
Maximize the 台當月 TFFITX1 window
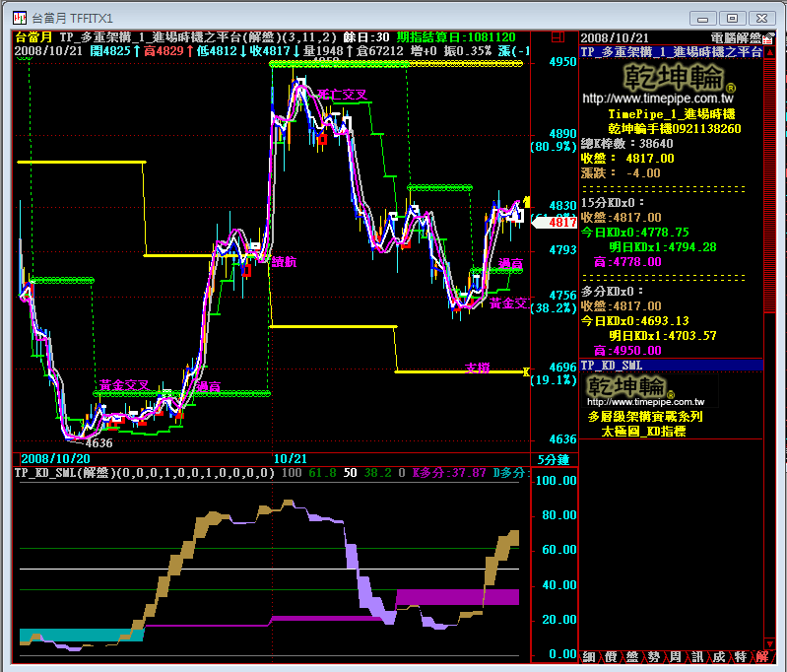pyautogui.click(x=732, y=19)
